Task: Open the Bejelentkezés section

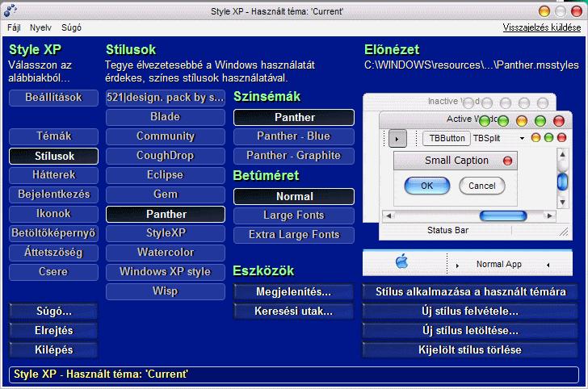Action: (53, 194)
